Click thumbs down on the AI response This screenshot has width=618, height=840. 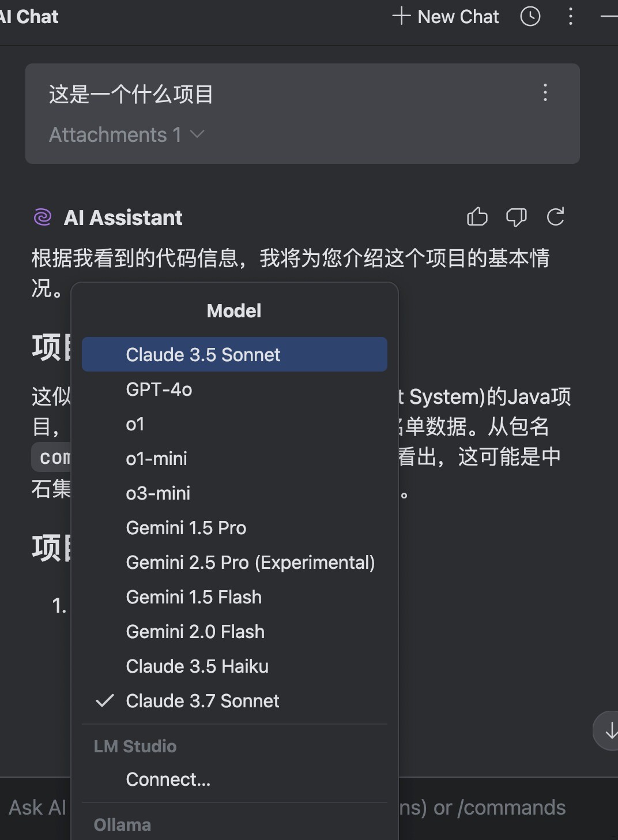(x=516, y=217)
